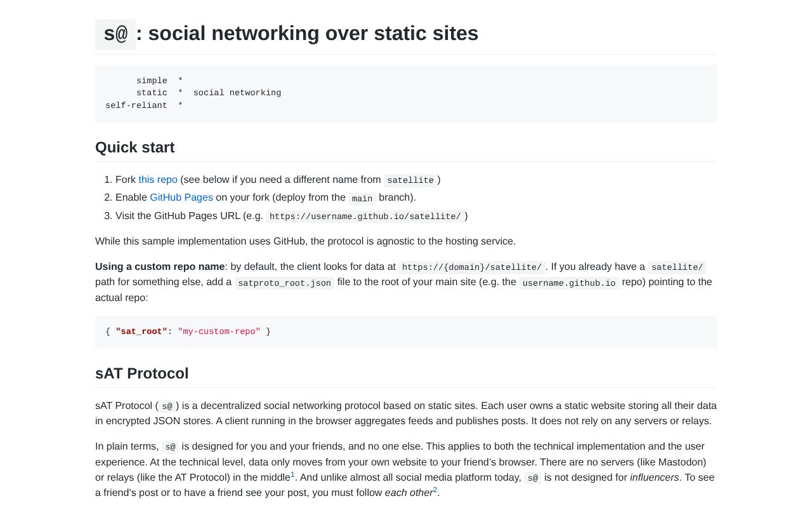The height and width of the screenshot is (508, 812).
Task: Click the bold "Using a custom repo name" text
Action: click(159, 267)
